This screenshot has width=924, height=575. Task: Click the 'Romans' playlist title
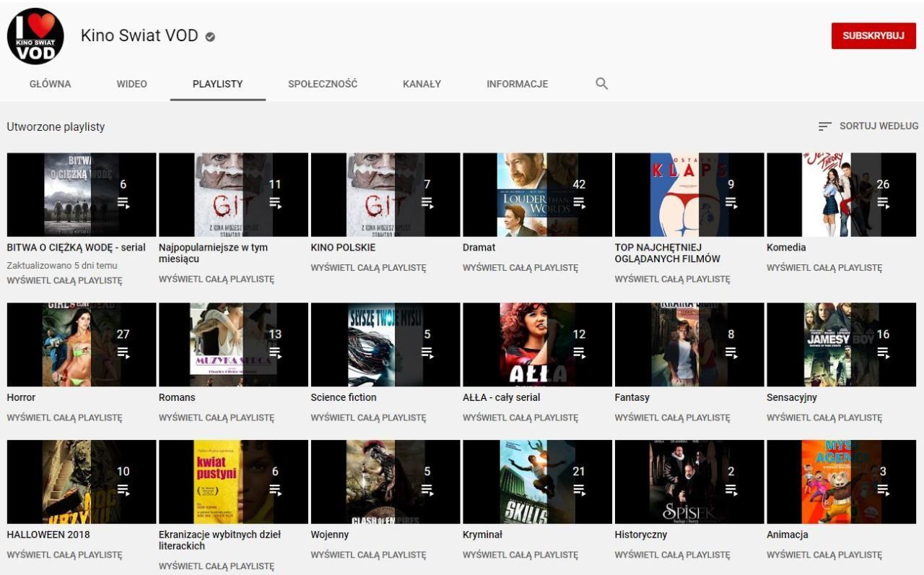(x=177, y=397)
